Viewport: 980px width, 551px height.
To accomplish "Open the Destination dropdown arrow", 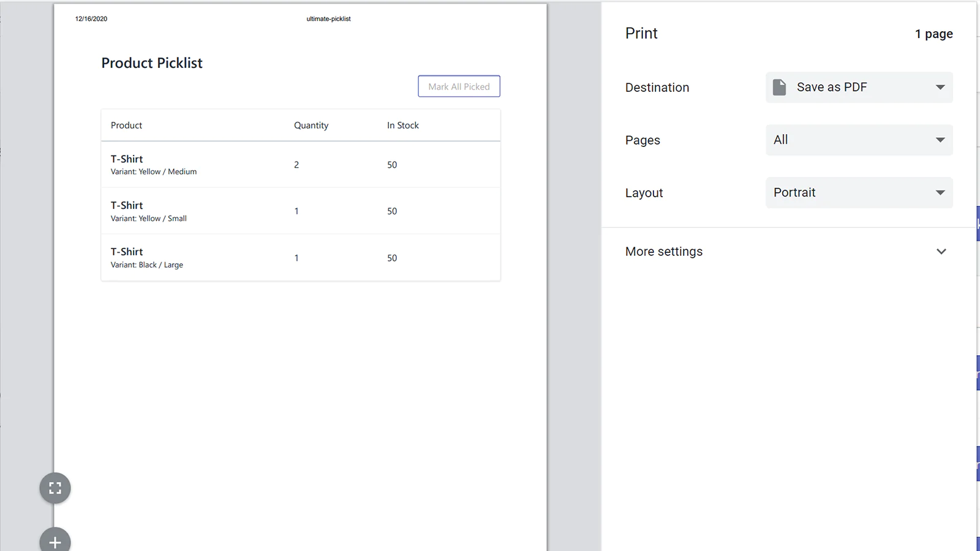I will [940, 87].
